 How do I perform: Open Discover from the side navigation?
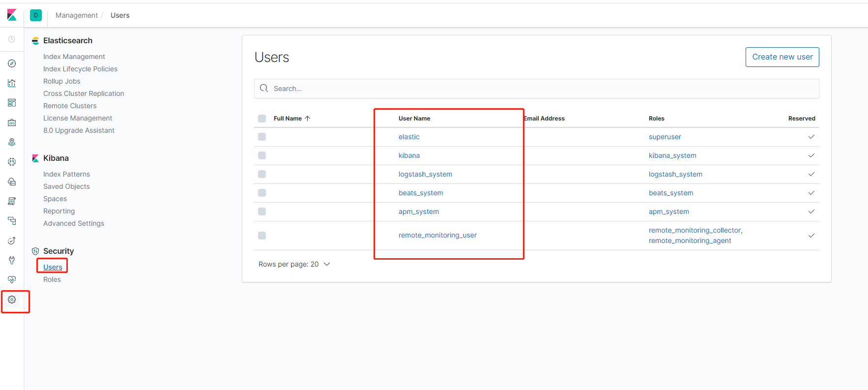12,63
